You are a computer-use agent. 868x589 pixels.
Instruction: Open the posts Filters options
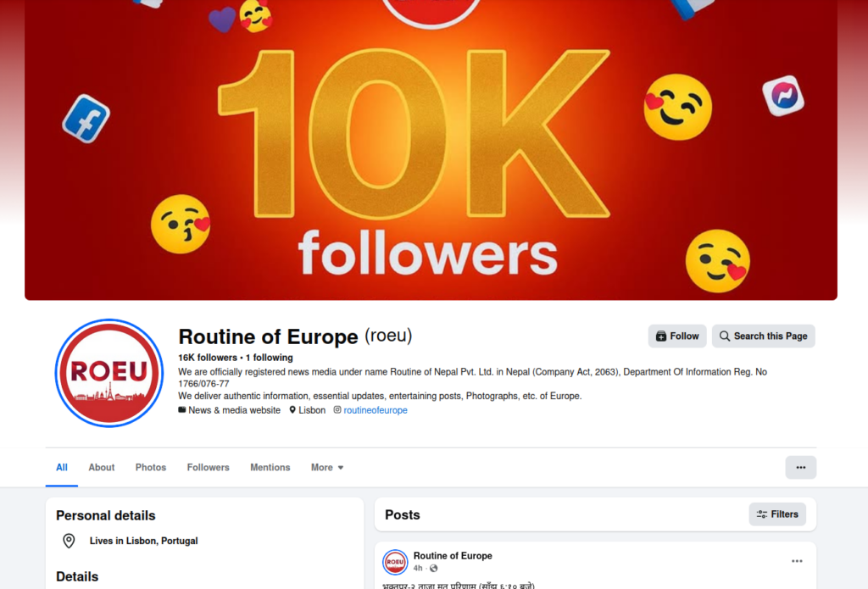coord(776,514)
